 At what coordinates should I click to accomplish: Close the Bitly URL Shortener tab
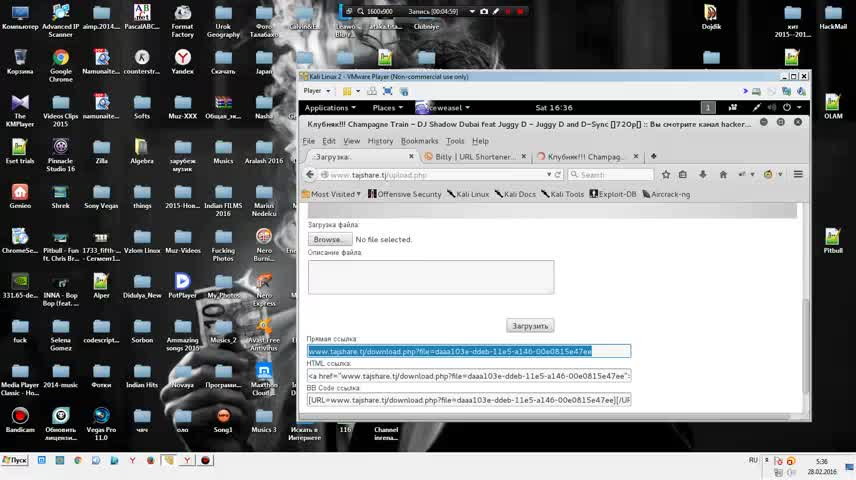[524, 156]
